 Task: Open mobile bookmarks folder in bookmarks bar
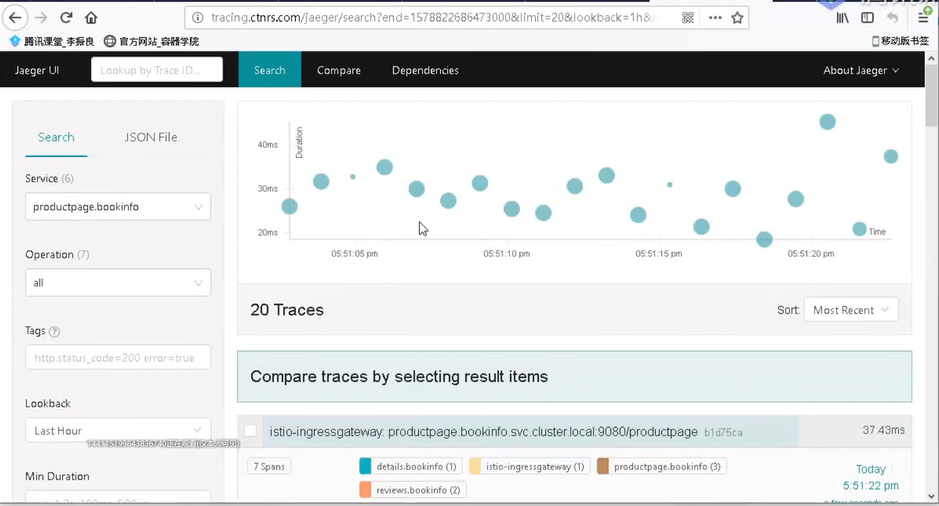click(900, 41)
